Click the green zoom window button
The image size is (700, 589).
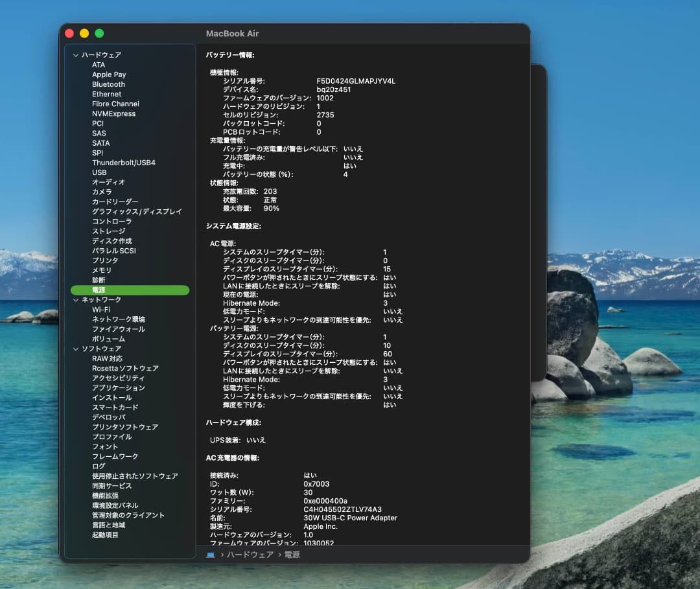[99, 34]
